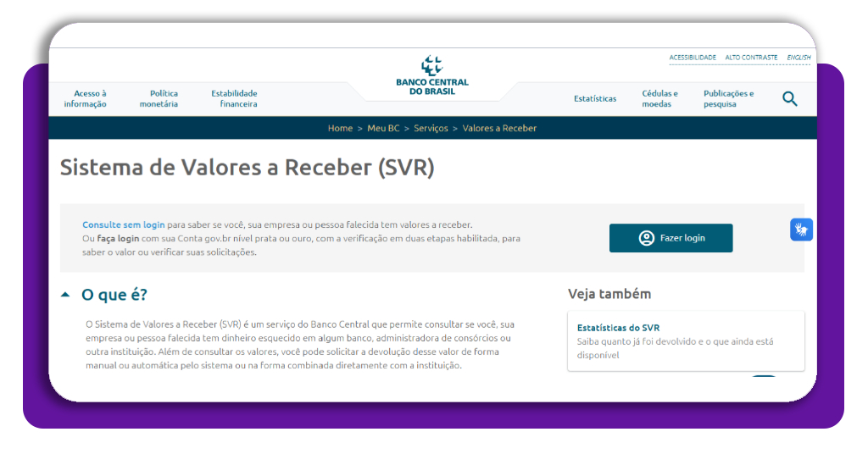Click the user icon in the Fazer login button
868x454 pixels.
pos(646,238)
